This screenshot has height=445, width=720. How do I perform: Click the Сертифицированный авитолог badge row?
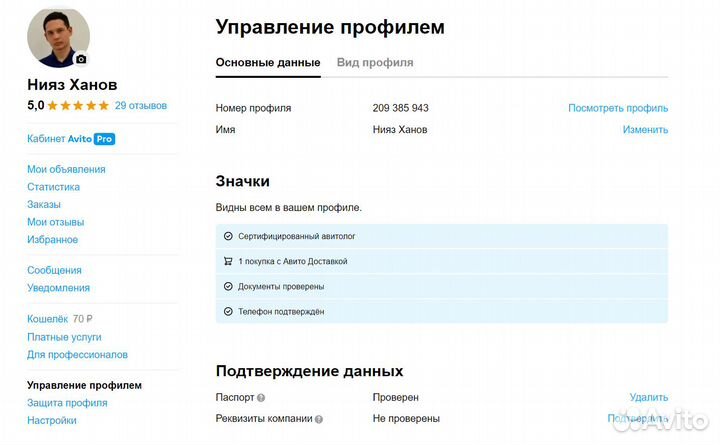pyautogui.click(x=442, y=236)
